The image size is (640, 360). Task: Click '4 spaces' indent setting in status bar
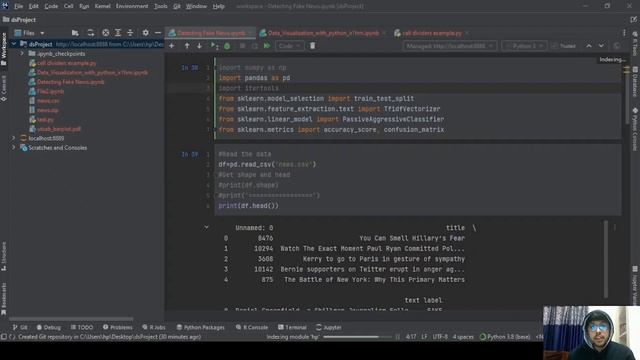(x=463, y=337)
